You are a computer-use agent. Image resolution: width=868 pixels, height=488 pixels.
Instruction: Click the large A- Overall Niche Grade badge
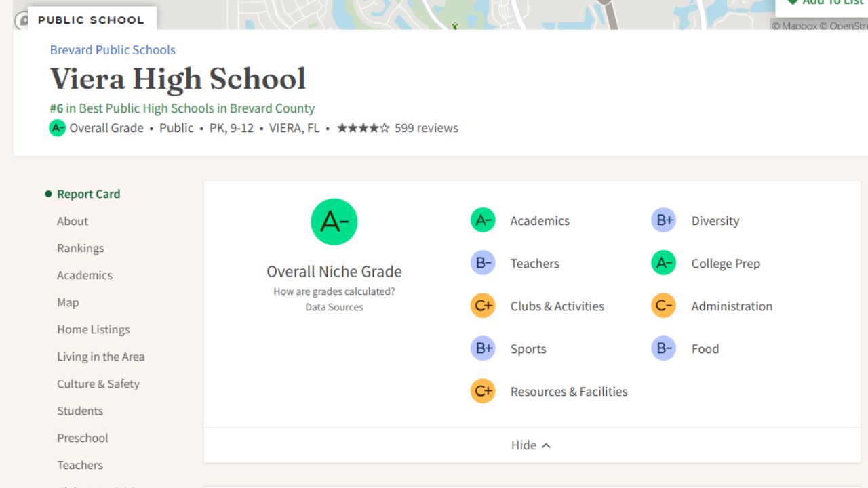tap(334, 222)
